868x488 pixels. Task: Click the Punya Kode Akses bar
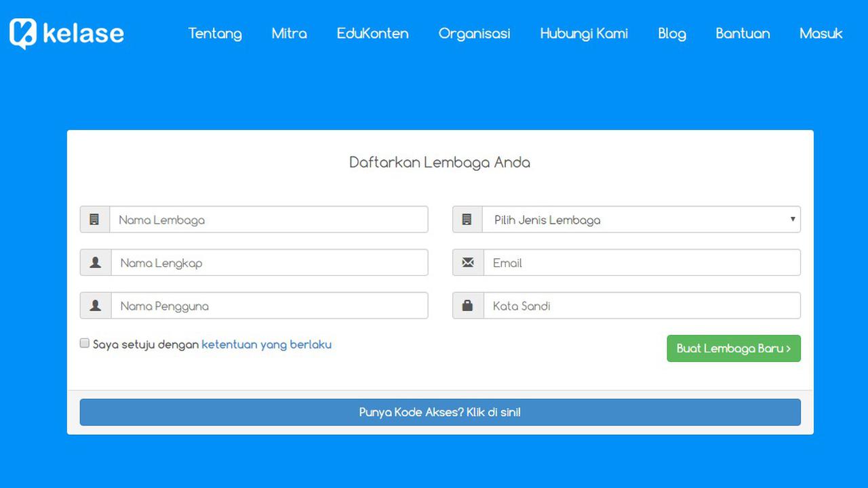click(439, 411)
